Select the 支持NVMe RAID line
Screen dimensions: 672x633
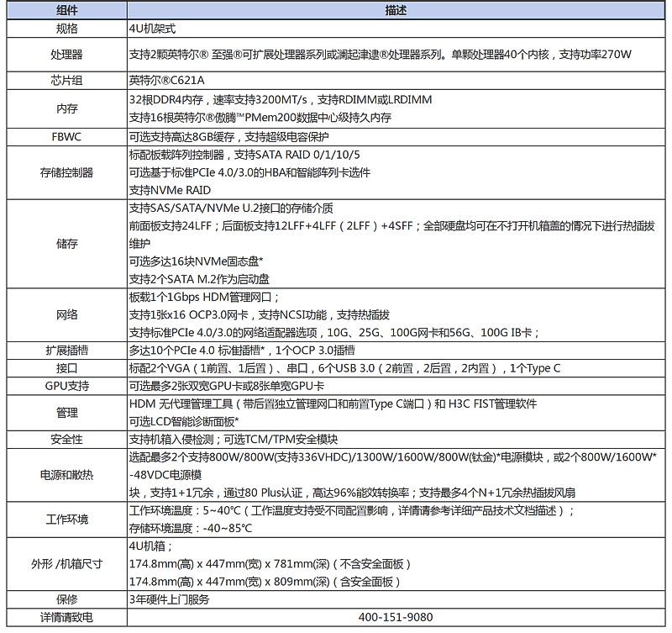171,190
